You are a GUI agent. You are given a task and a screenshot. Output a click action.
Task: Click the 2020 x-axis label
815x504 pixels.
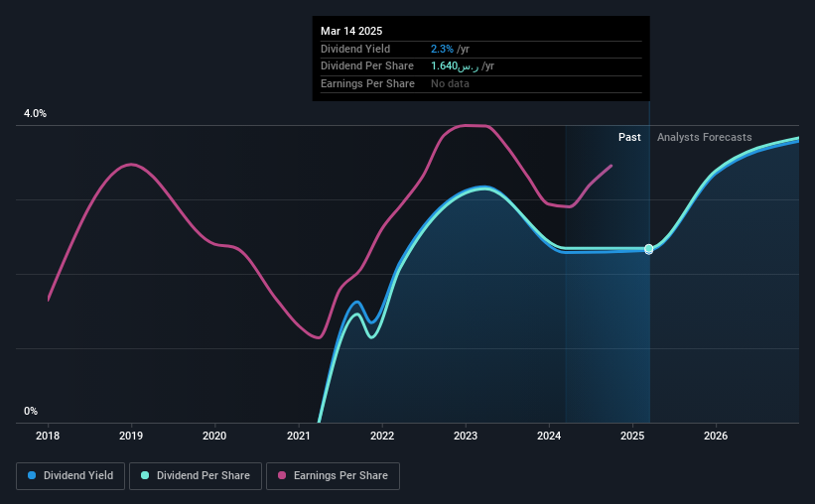point(214,436)
